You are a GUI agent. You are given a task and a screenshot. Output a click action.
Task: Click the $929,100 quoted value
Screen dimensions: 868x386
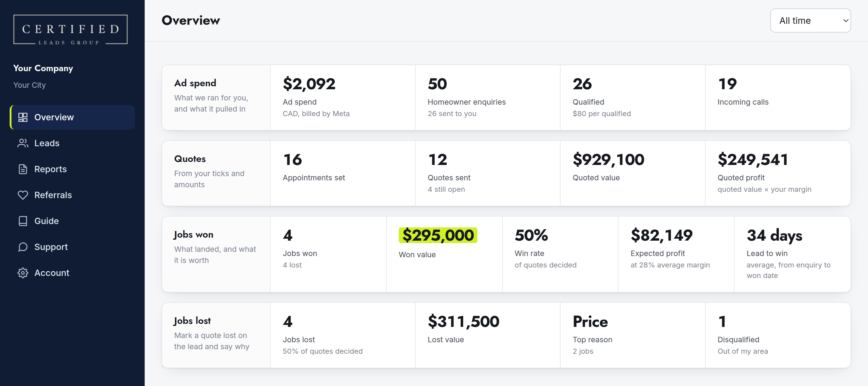[x=608, y=160]
